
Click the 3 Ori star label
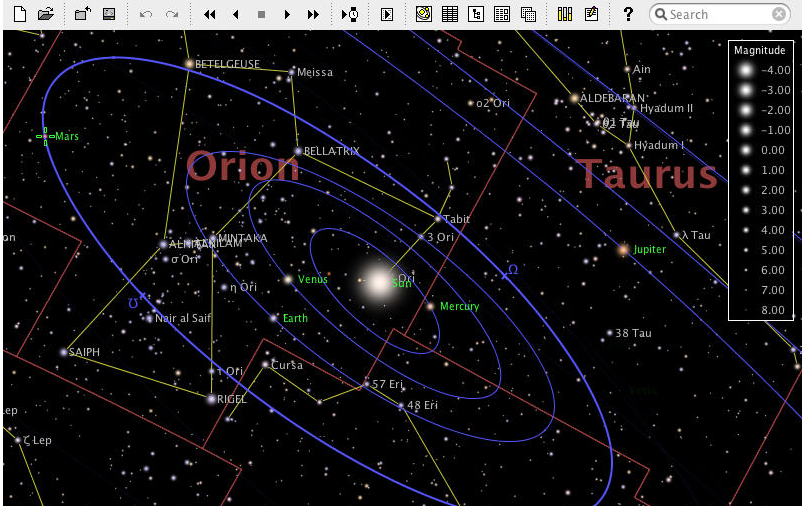tap(440, 237)
